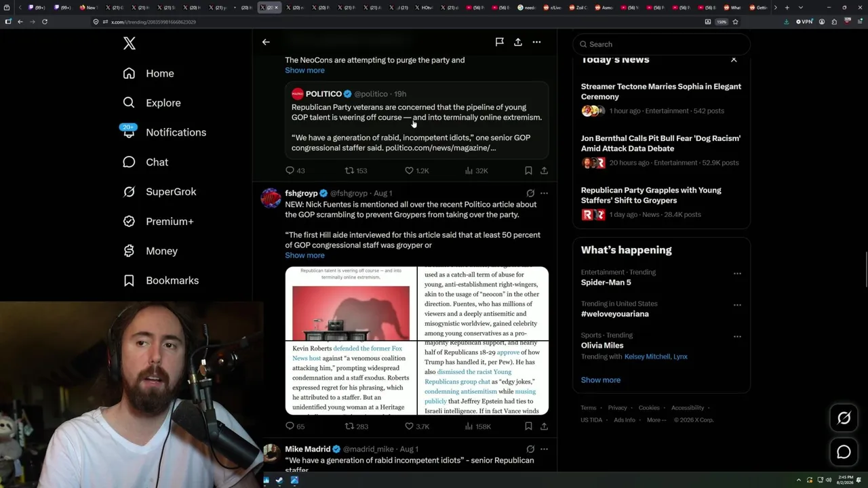Share the fshgroyp post
The height and width of the screenshot is (488, 868).
[544, 426]
